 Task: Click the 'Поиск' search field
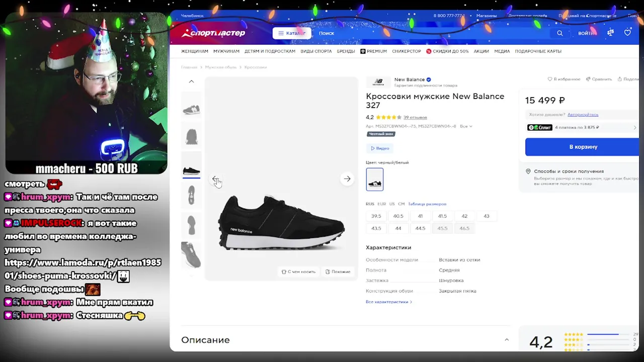click(x=433, y=33)
